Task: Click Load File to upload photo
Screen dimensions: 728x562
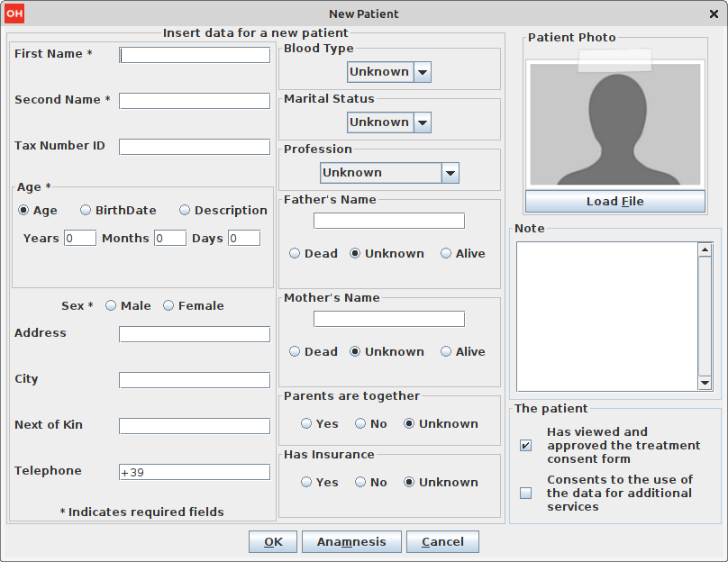Action: pos(614,202)
